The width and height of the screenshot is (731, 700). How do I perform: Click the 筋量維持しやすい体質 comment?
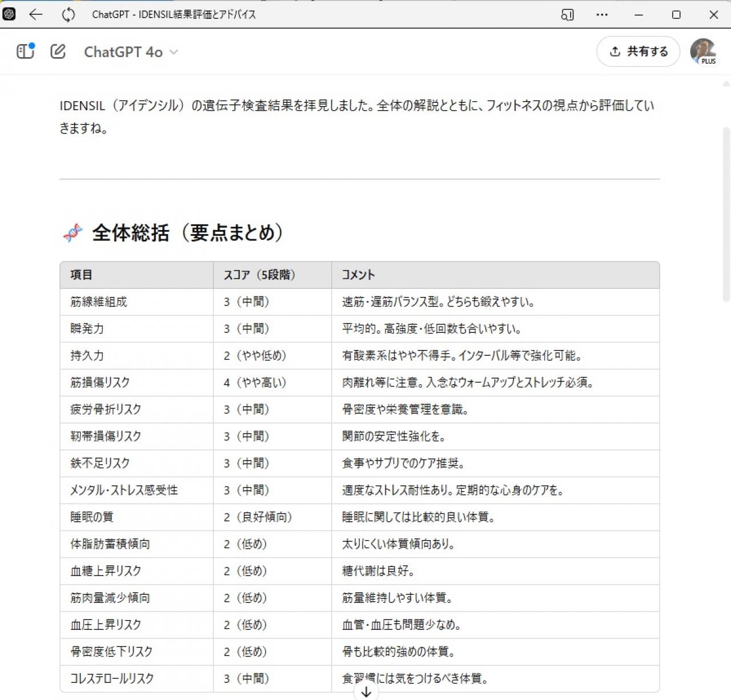click(398, 597)
